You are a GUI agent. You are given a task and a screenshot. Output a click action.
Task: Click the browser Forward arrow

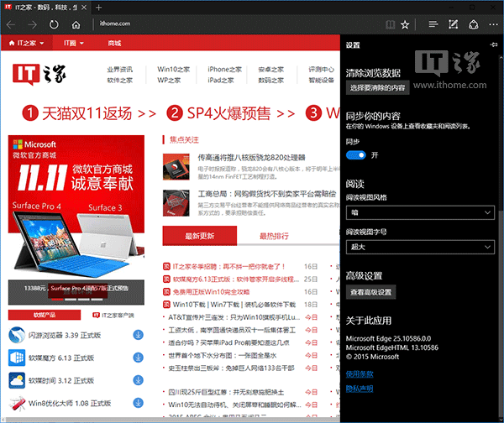32,24
